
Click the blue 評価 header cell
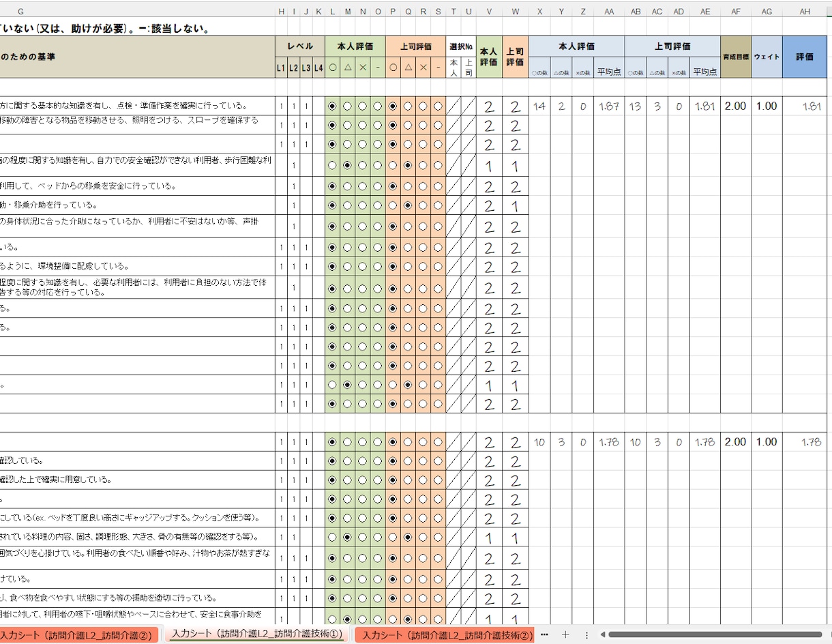(x=805, y=57)
